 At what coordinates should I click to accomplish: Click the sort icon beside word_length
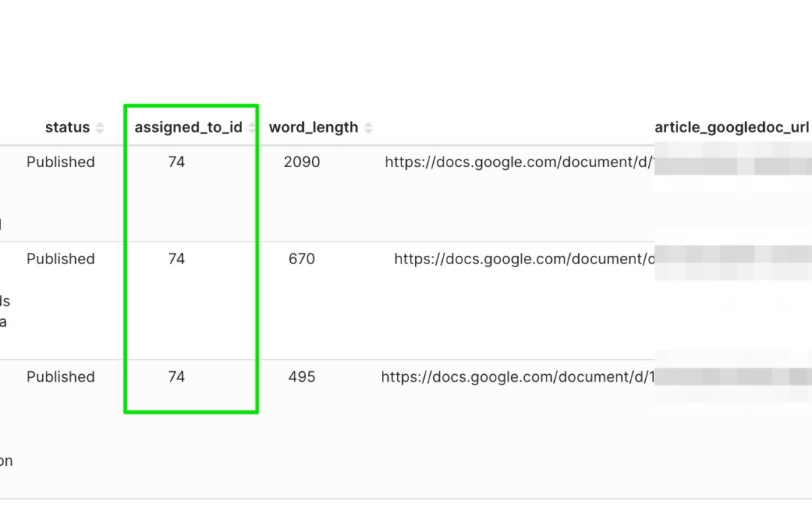point(368,128)
